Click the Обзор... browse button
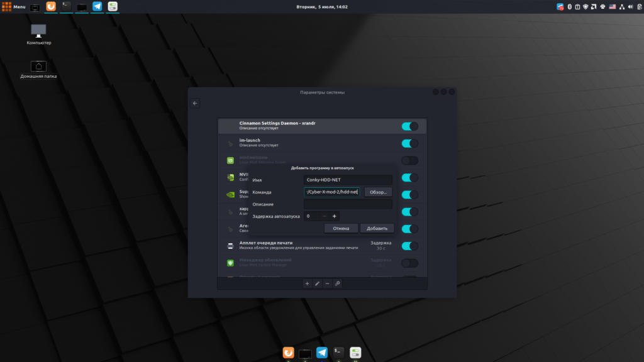The width and height of the screenshot is (644, 362). (378, 192)
